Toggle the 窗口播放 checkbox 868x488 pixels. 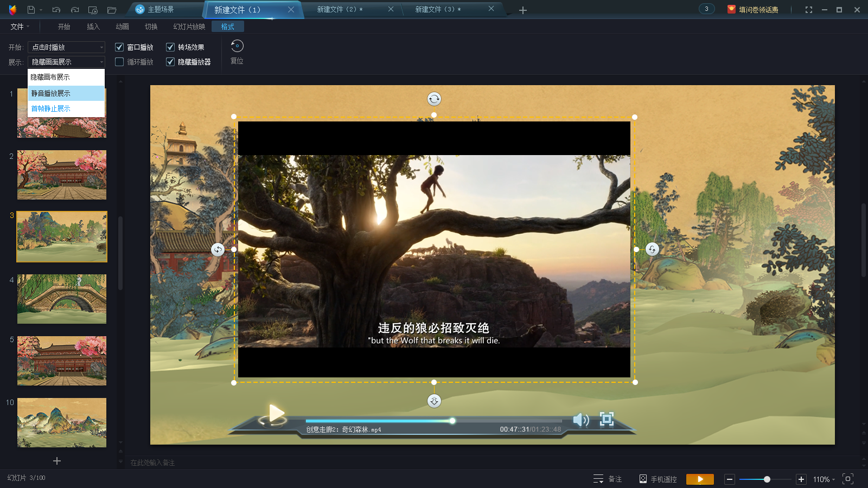pos(119,47)
